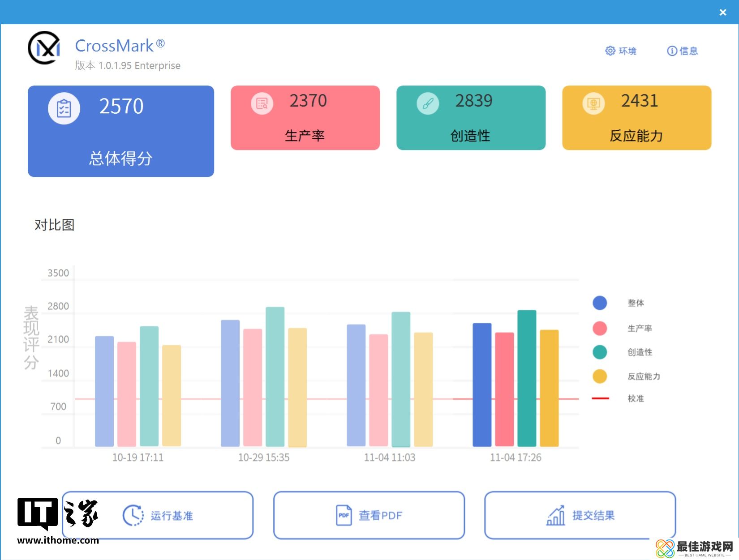
Task: Click the 生产率 document icon
Action: [x=262, y=104]
